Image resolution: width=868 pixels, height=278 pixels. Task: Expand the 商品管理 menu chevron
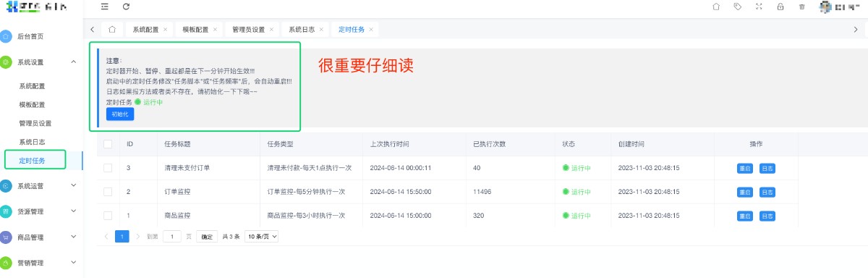(x=74, y=237)
